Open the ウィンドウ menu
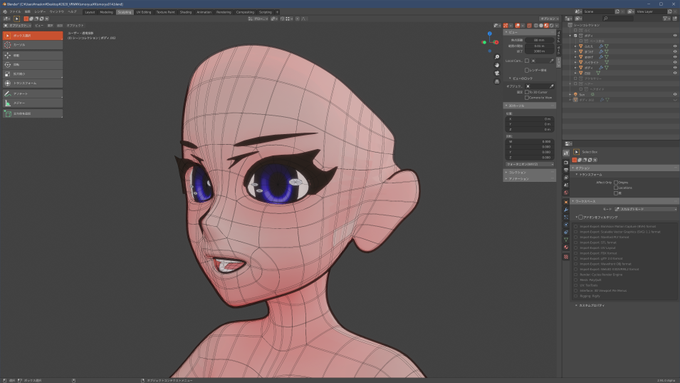The height and width of the screenshot is (383, 680). (56, 12)
